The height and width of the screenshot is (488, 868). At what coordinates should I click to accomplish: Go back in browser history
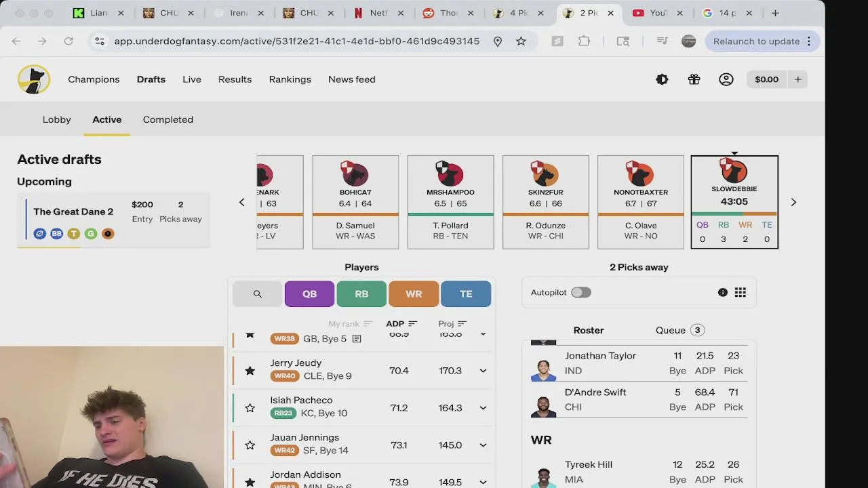[x=16, y=41]
